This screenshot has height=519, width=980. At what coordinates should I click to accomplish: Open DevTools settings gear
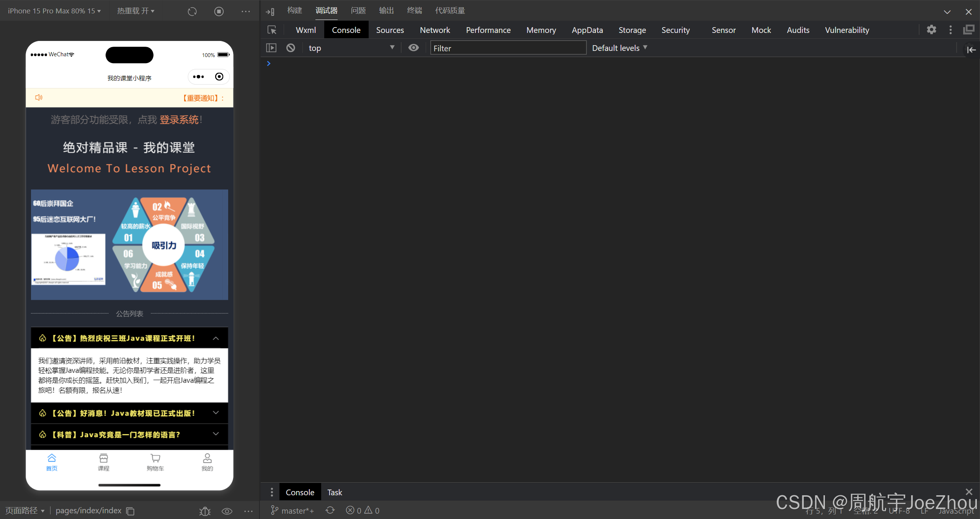931,30
